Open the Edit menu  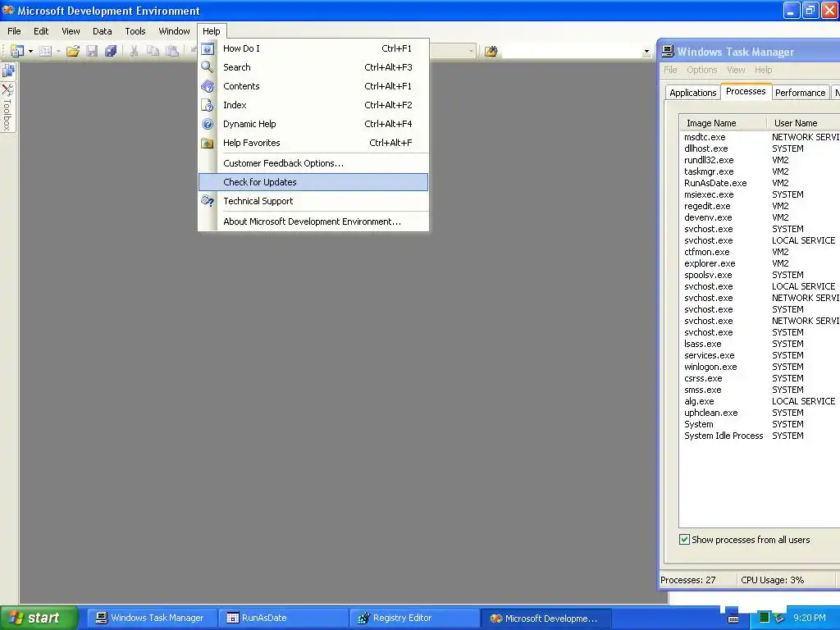[41, 31]
